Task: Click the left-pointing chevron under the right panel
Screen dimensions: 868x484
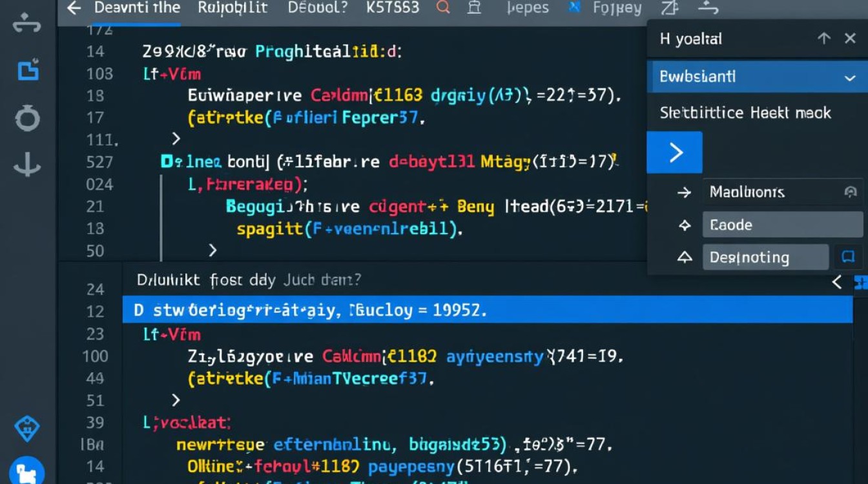Action: pos(837,282)
